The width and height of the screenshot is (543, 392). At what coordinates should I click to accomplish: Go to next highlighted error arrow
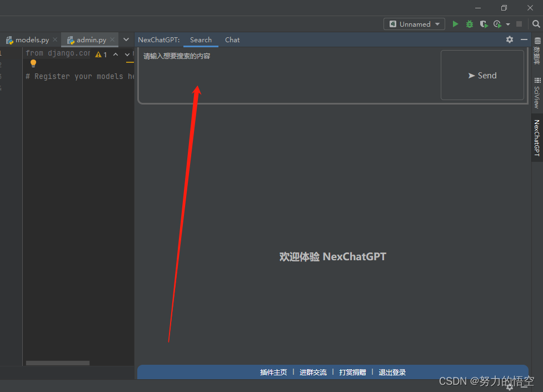[x=127, y=54]
